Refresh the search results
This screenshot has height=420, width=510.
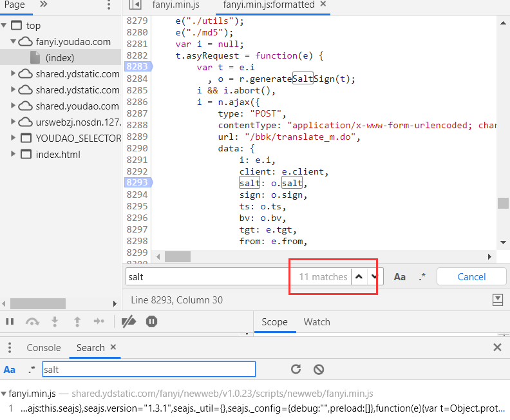[296, 369]
